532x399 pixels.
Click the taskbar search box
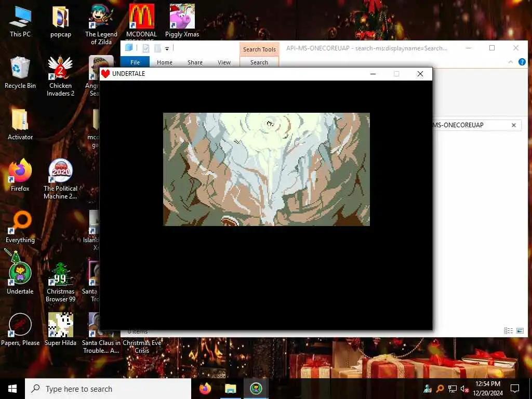(108, 389)
